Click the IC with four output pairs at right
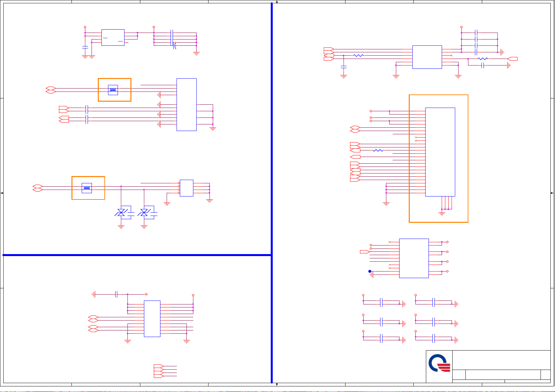Viewport: 555px width, 392px height. (x=414, y=258)
